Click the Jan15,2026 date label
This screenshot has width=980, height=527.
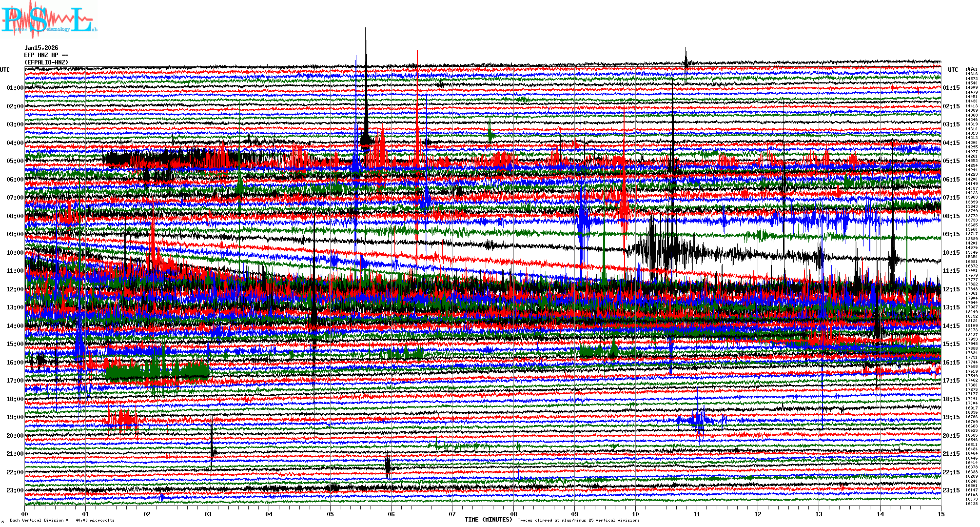41,48
